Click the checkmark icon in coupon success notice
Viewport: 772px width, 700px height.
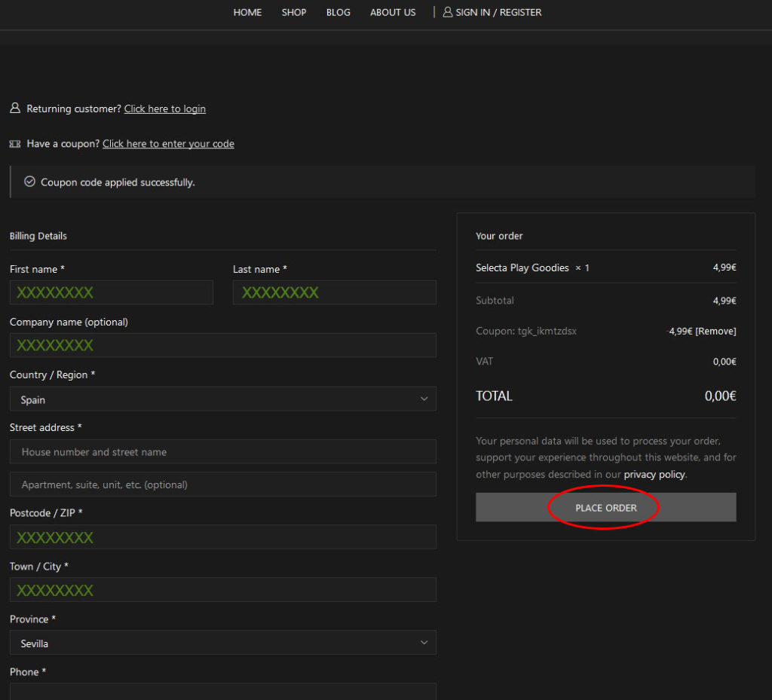tap(30, 182)
